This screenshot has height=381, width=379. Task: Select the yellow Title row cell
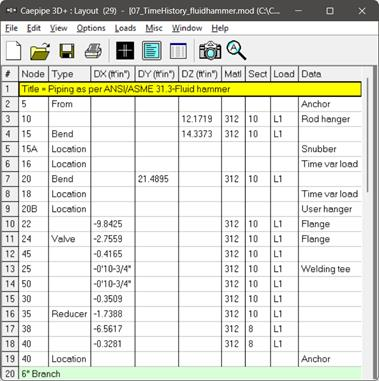(191, 89)
